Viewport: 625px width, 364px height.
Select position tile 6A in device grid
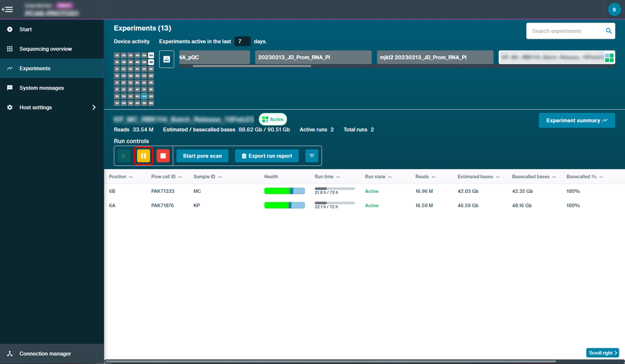(151, 56)
